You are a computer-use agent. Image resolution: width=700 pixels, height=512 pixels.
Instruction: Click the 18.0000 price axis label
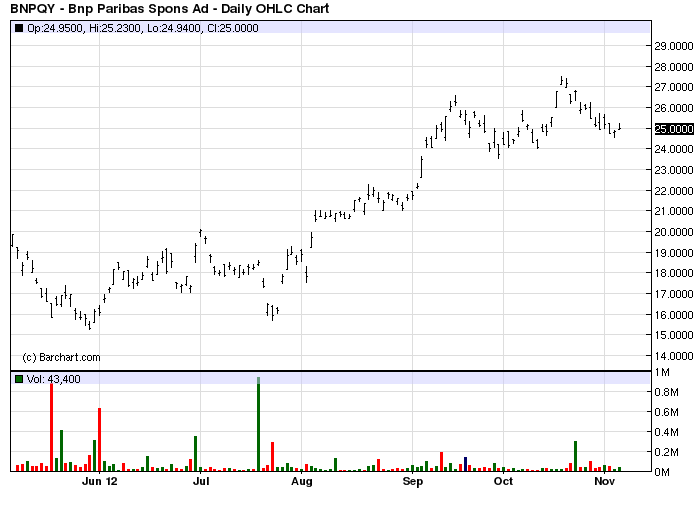(674, 273)
